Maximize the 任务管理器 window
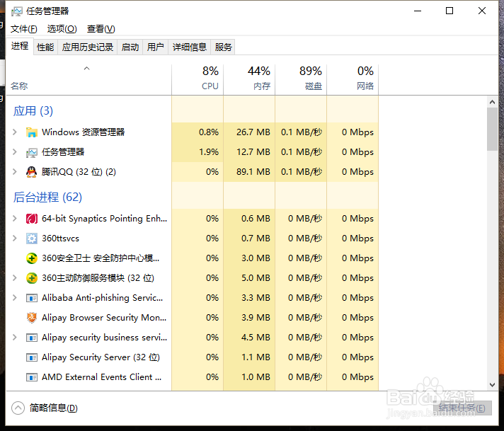 pyautogui.click(x=449, y=11)
